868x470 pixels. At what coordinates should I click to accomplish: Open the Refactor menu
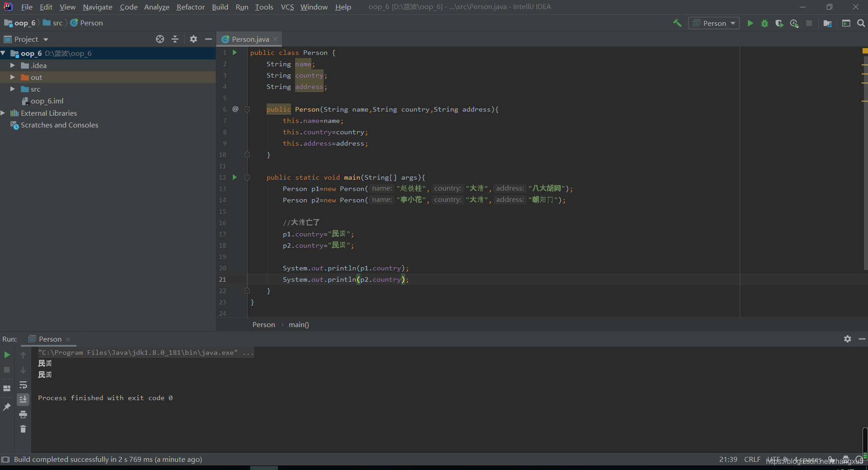click(190, 7)
